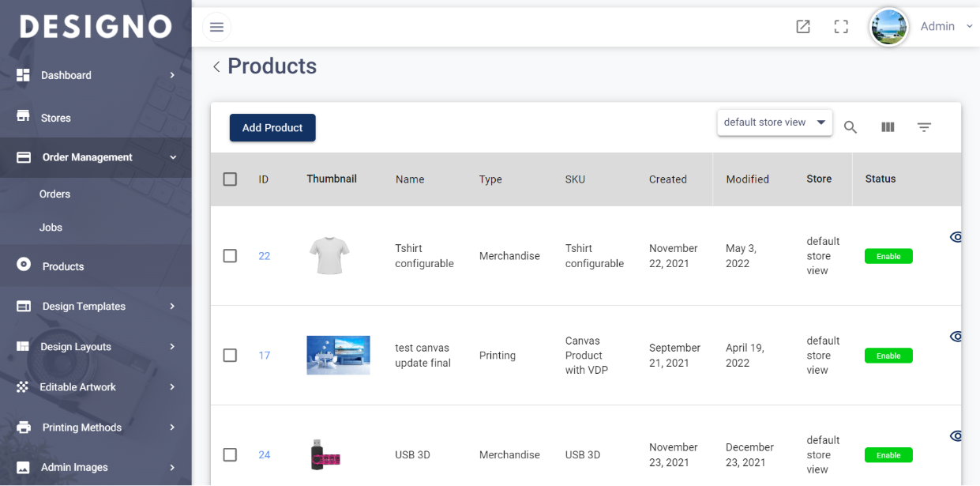
Task: Select checkbox for product ID 22
Action: (230, 256)
